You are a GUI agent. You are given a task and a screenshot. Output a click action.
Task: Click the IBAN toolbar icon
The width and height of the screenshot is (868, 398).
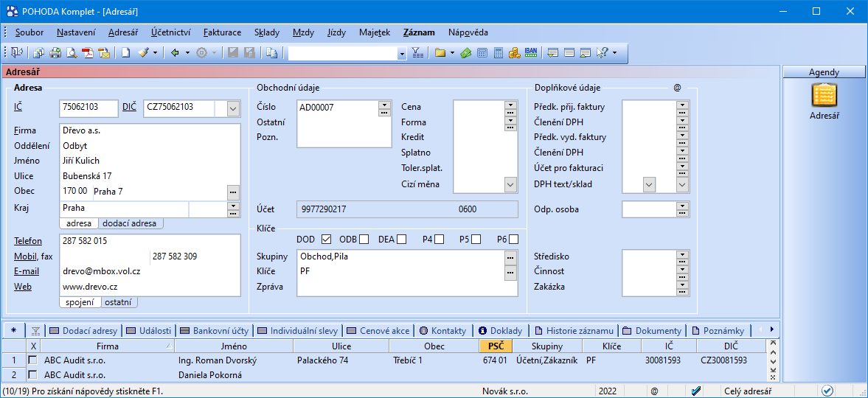[530, 52]
